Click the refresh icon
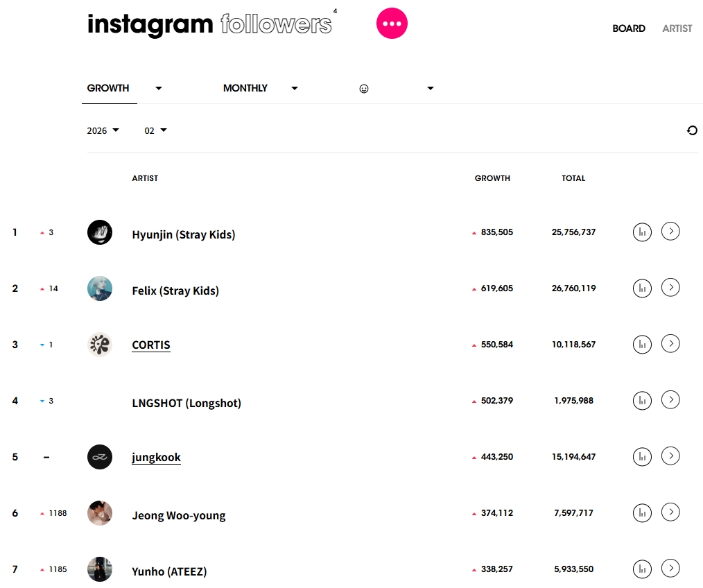The width and height of the screenshot is (703, 588). (692, 130)
